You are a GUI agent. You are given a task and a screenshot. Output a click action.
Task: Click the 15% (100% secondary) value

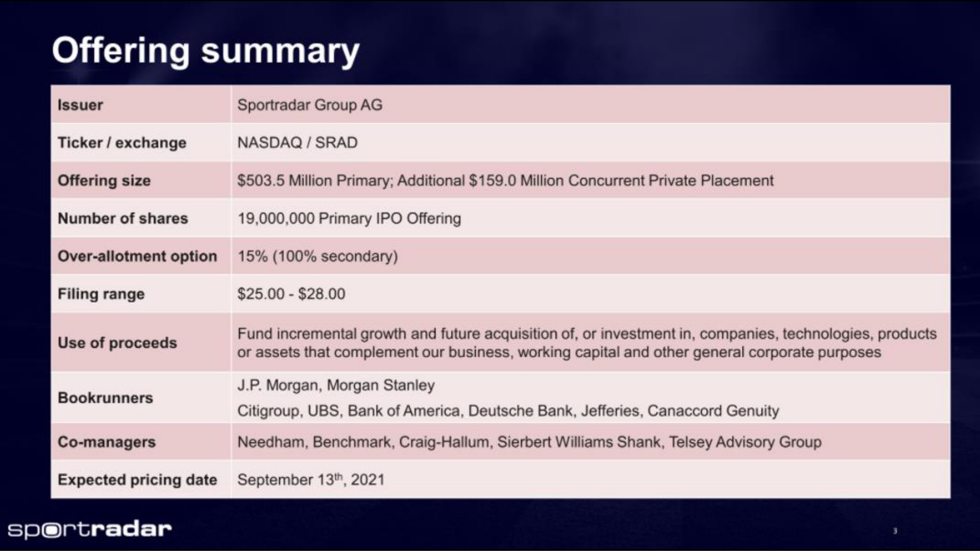pyautogui.click(x=317, y=256)
